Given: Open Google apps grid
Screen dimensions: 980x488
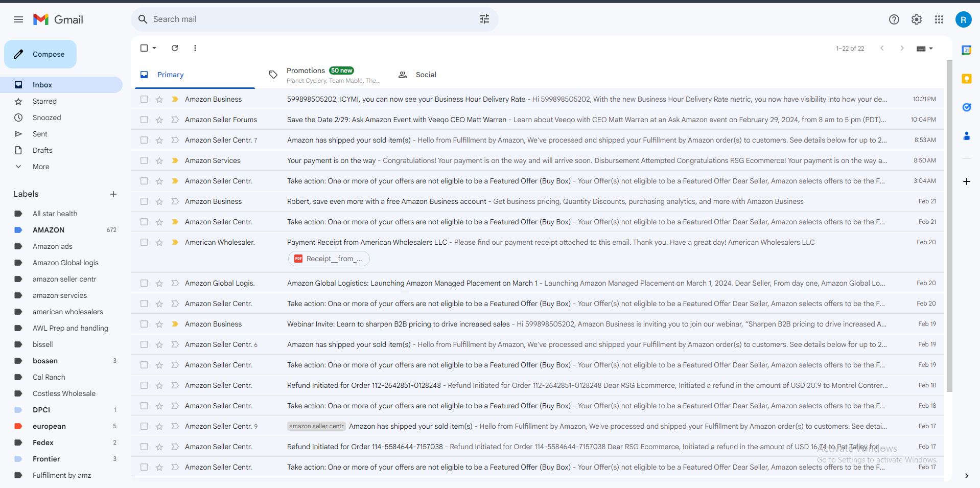Looking at the screenshot, I should point(939,19).
